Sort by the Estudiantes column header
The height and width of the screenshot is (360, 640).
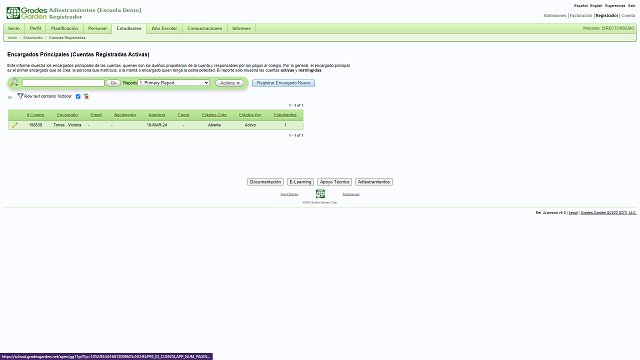point(285,115)
